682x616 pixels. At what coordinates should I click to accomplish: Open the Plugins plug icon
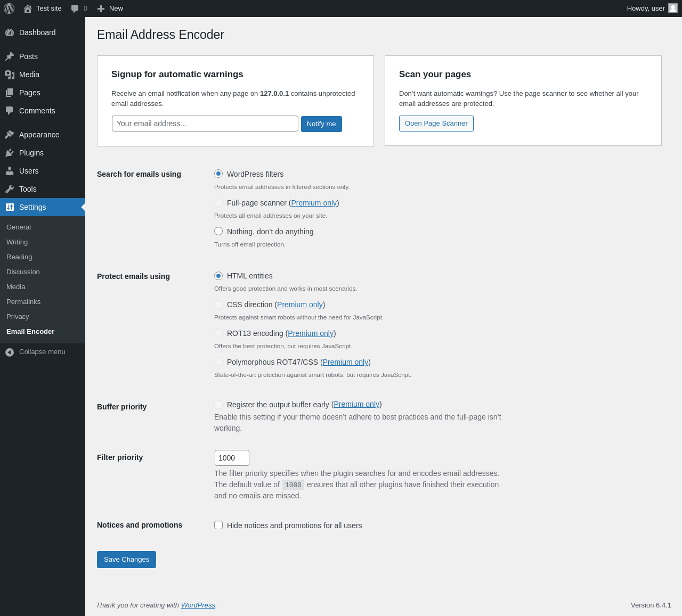(x=10, y=153)
